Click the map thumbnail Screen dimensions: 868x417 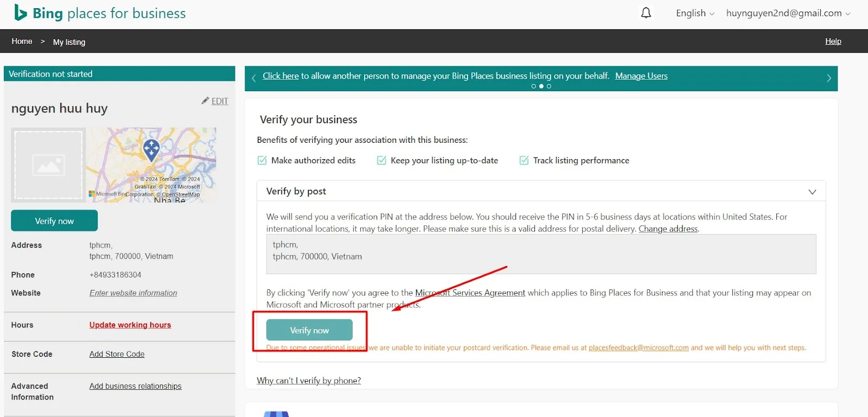pos(151,165)
